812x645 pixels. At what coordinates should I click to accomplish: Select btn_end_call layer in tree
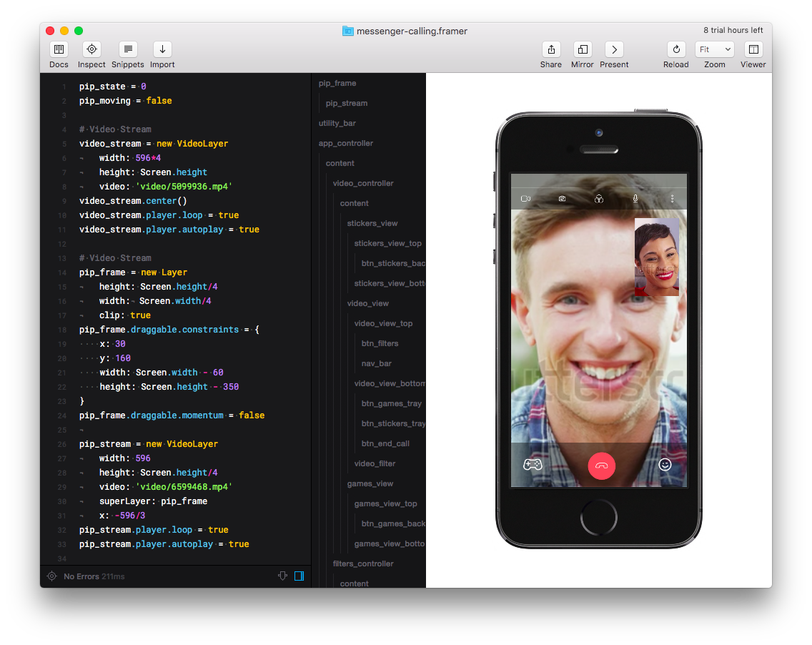point(385,443)
